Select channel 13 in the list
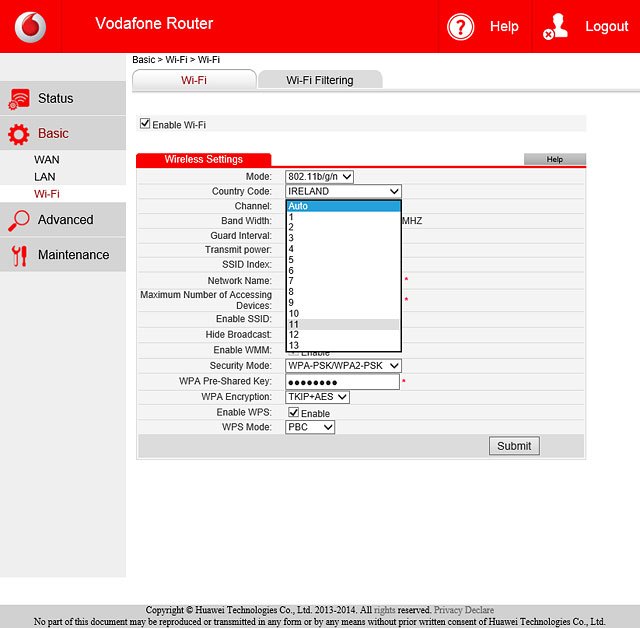Image resolution: width=640 pixels, height=628 pixels. (x=343, y=345)
